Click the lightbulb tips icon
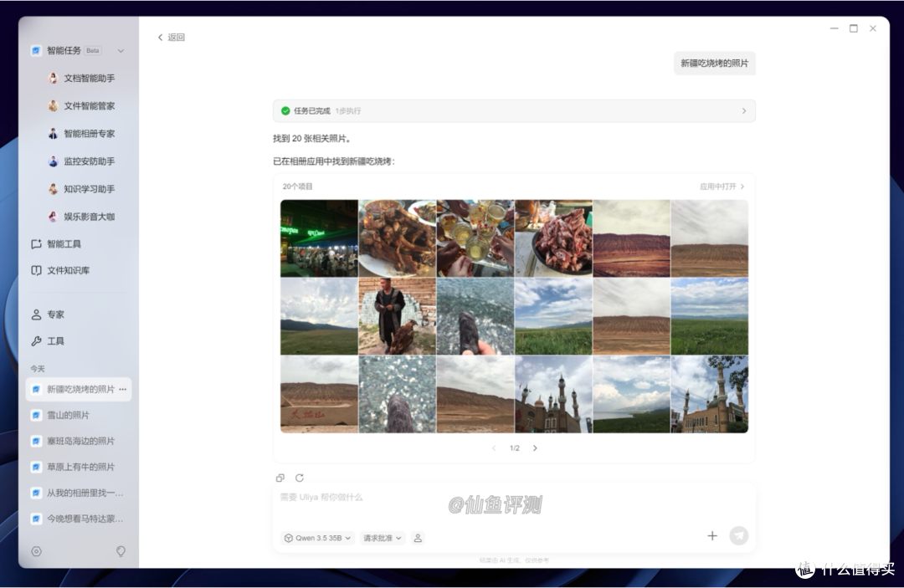 [x=121, y=552]
